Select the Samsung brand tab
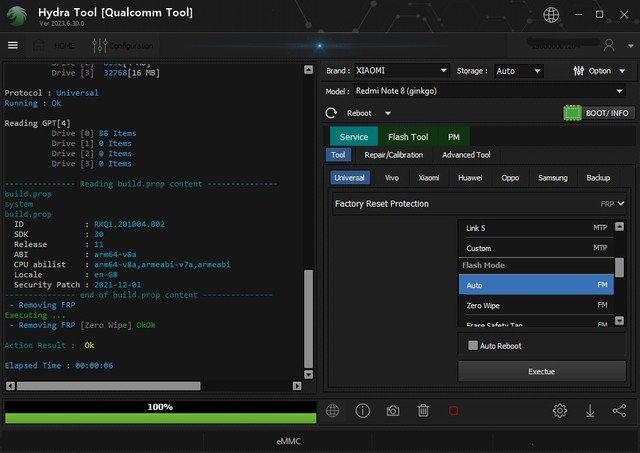 click(553, 178)
